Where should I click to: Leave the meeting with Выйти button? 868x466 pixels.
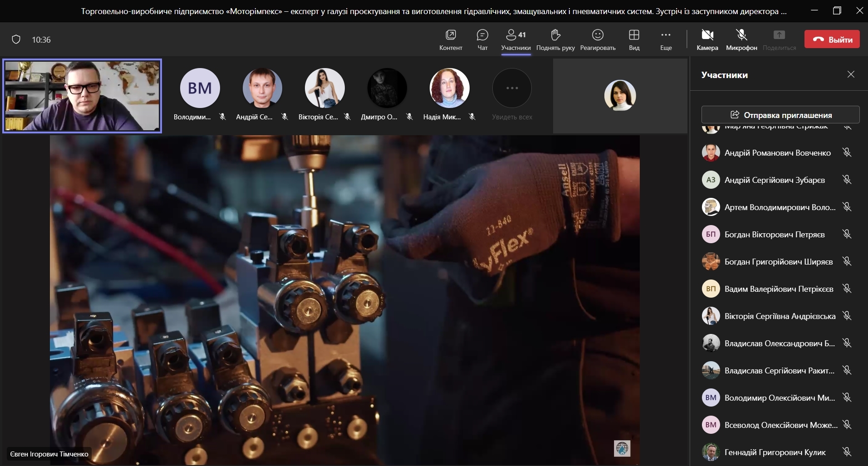[x=832, y=39]
